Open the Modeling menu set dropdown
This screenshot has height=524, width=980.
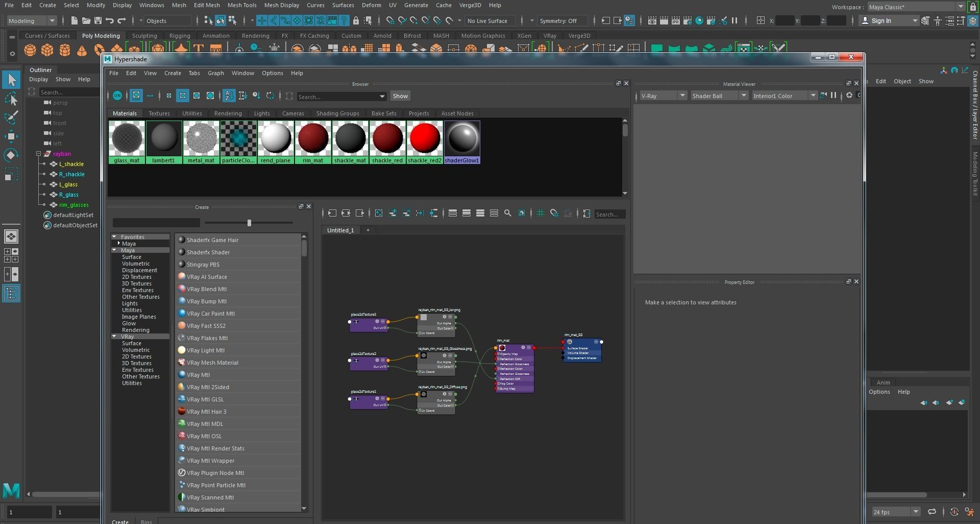pos(31,21)
